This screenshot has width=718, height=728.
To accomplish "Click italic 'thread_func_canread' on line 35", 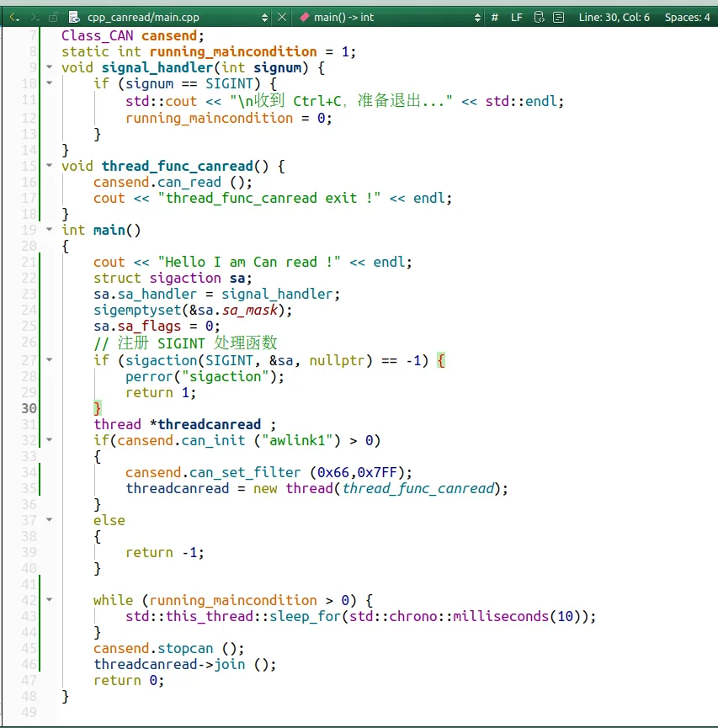I will 418,488.
